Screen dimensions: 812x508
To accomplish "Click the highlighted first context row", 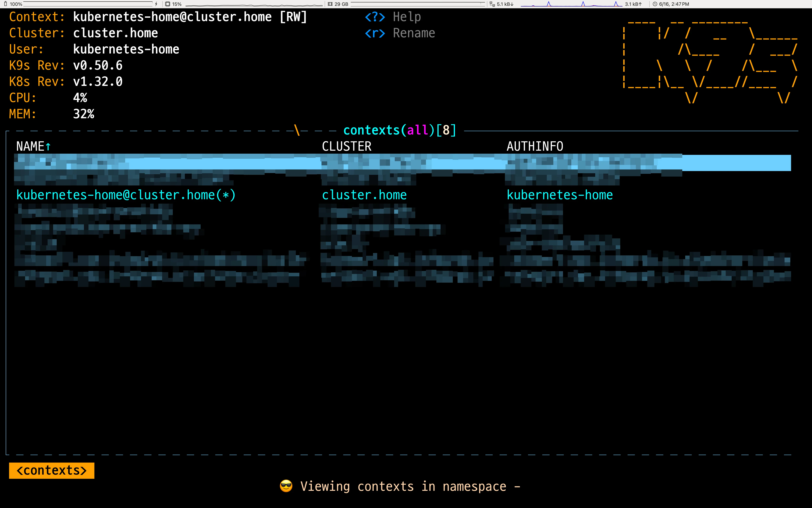I will (402, 163).
